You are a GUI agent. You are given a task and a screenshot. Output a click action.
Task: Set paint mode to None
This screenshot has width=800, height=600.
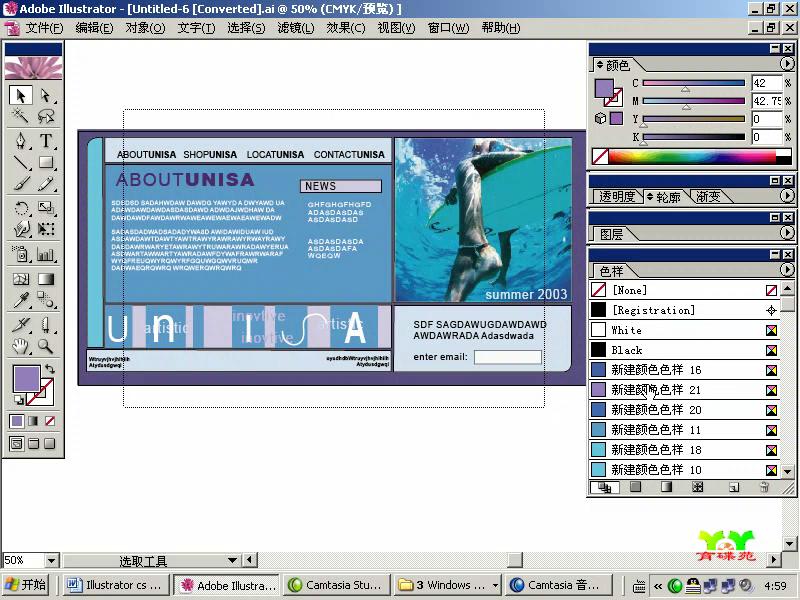[50, 421]
